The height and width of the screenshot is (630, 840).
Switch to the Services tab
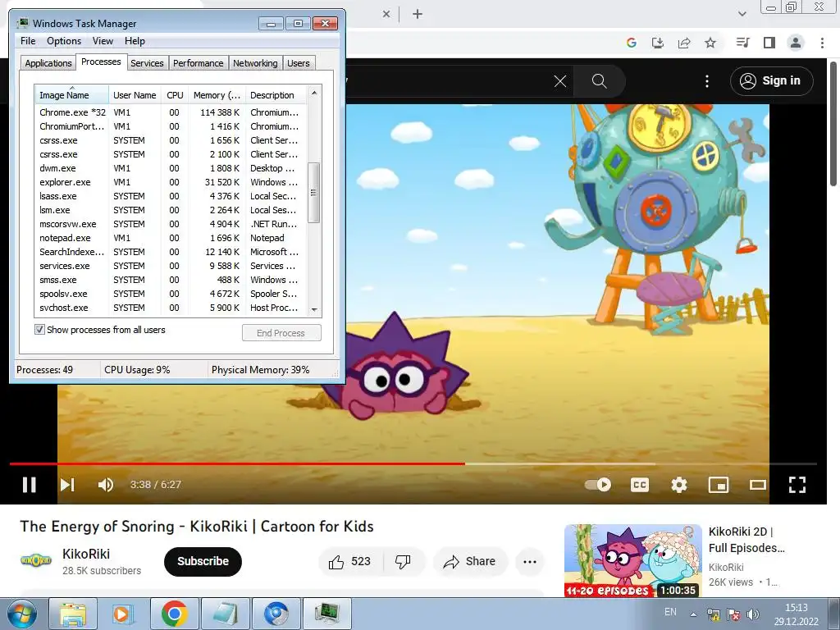coord(147,63)
